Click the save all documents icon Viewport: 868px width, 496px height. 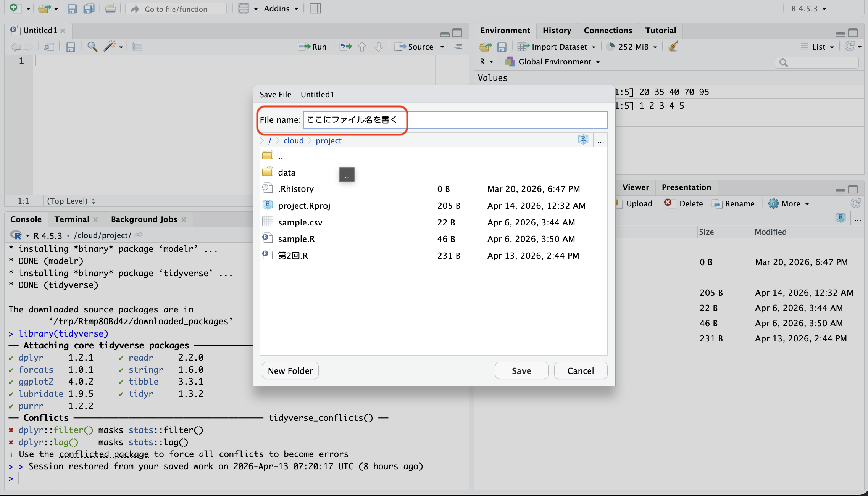point(89,8)
